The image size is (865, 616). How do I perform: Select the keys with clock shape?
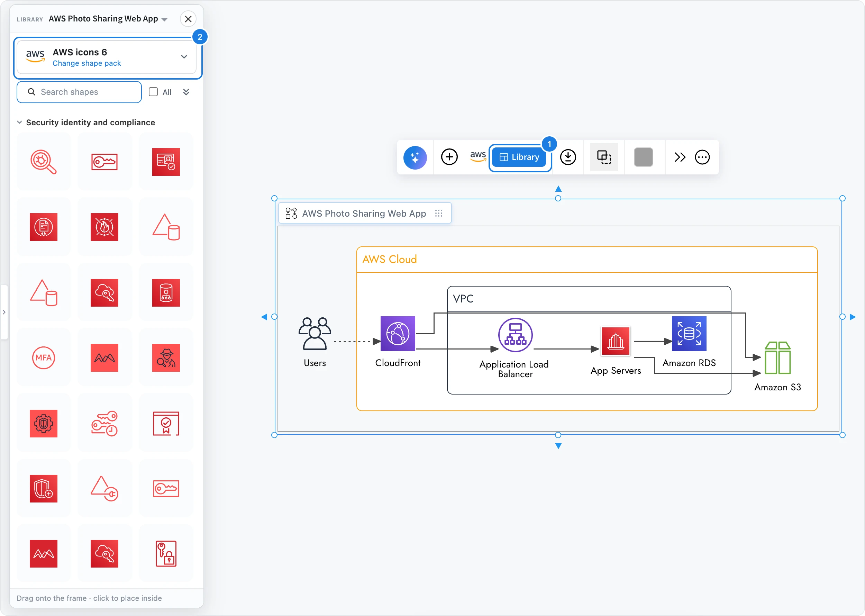pos(104,423)
